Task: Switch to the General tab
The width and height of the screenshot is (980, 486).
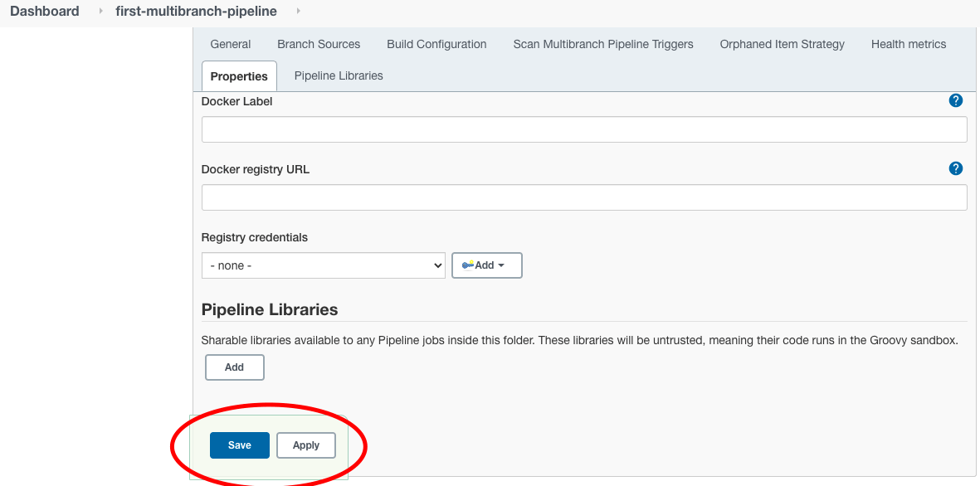Action: (231, 44)
